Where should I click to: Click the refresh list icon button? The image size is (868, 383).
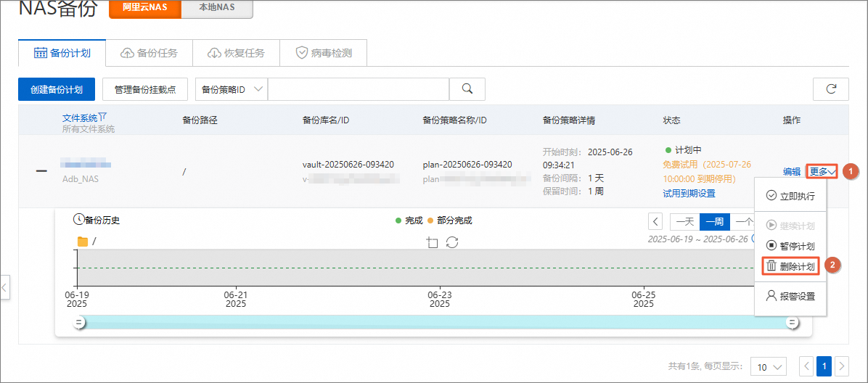[x=830, y=89]
